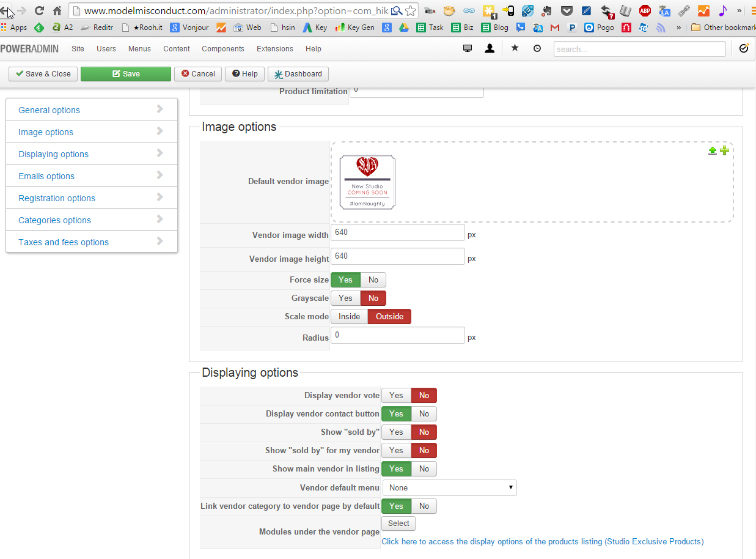Image resolution: width=756 pixels, height=559 pixels.
Task: Click the monitor icon in admin bar
Action: [x=468, y=49]
